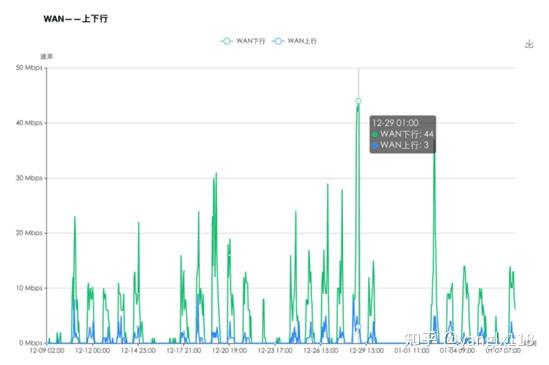
Task: Click the 速率 axis unit label
Action: pyautogui.click(x=47, y=56)
